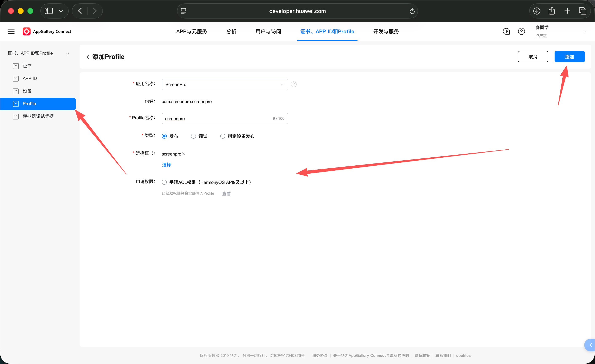Screen dimensions: 595x364
Task: Open the 隐私政策 footer link
Action: pos(422,356)
